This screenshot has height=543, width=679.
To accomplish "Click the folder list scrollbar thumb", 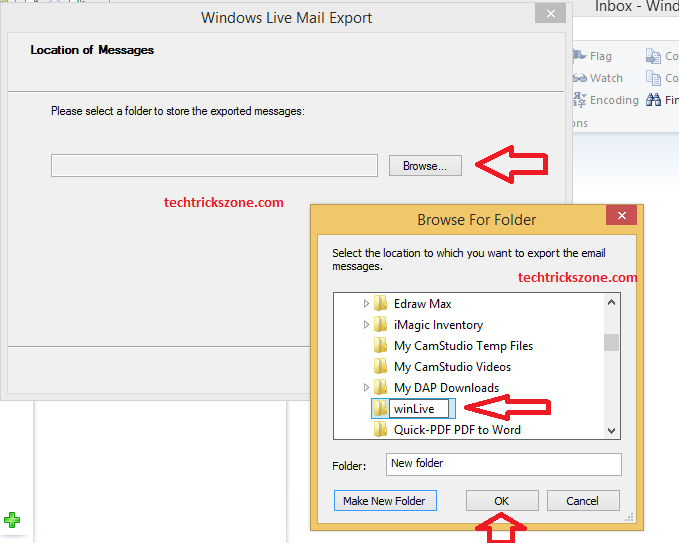I will [x=611, y=343].
